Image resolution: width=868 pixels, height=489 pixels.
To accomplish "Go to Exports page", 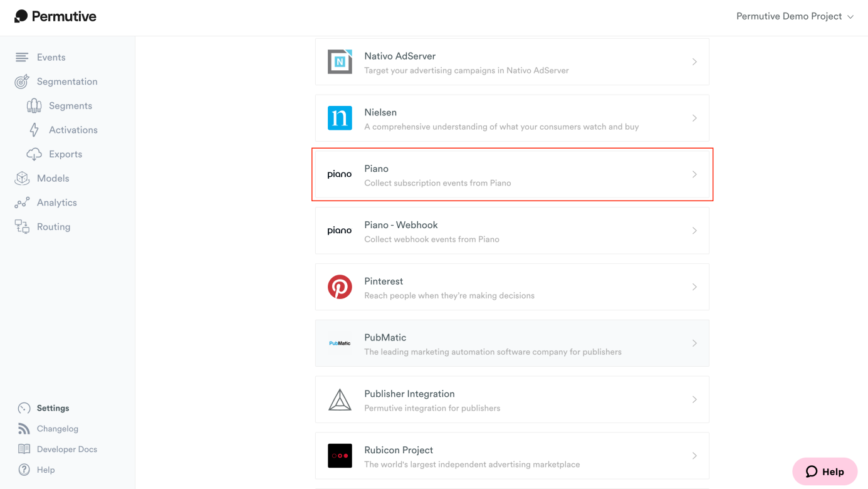I will tap(65, 154).
